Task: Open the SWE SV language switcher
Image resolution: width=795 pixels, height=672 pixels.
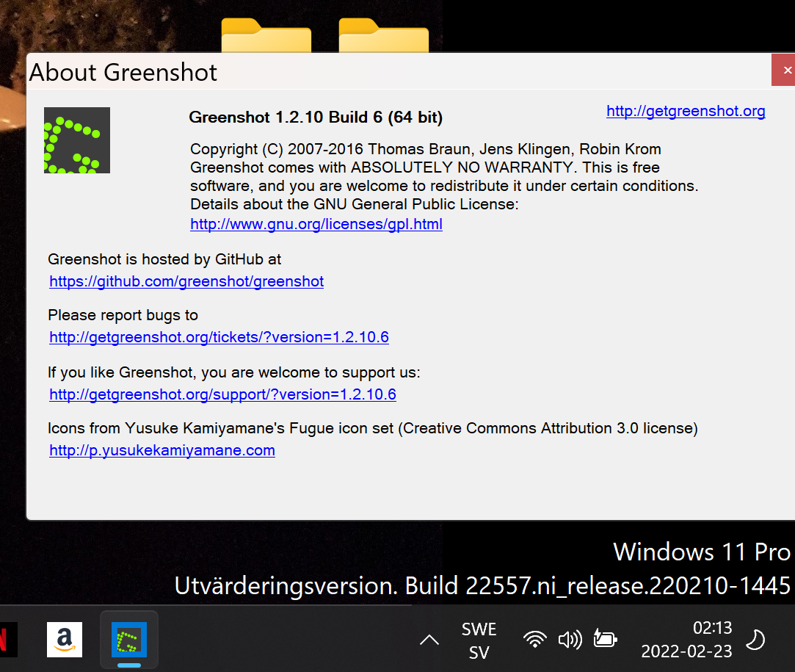Action: tap(479, 639)
